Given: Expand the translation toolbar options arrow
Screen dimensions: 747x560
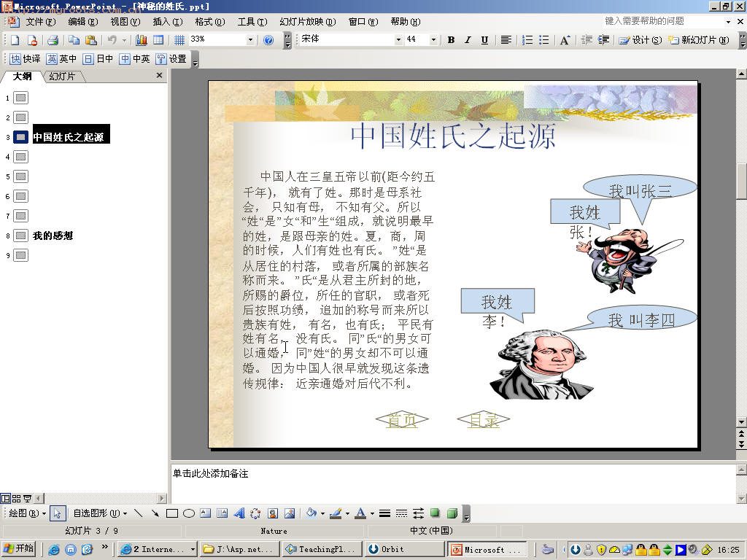Looking at the screenshot, I should click(195, 59).
